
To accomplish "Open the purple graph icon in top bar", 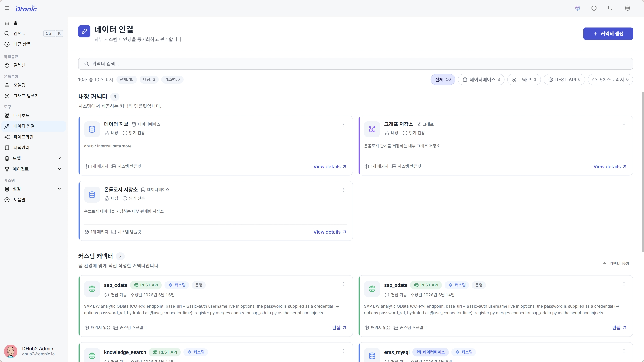I will pos(578,8).
